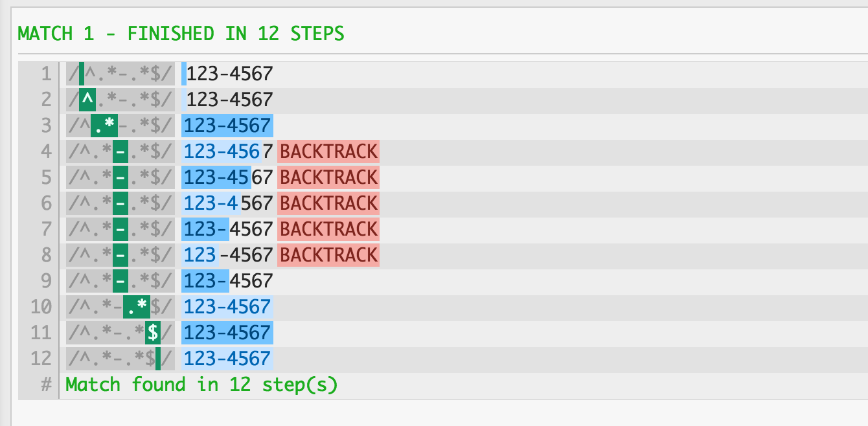Screen dimensions: 868x426
Task: Click the highlighted "-" token in step 6
Action: pyautogui.click(x=120, y=203)
